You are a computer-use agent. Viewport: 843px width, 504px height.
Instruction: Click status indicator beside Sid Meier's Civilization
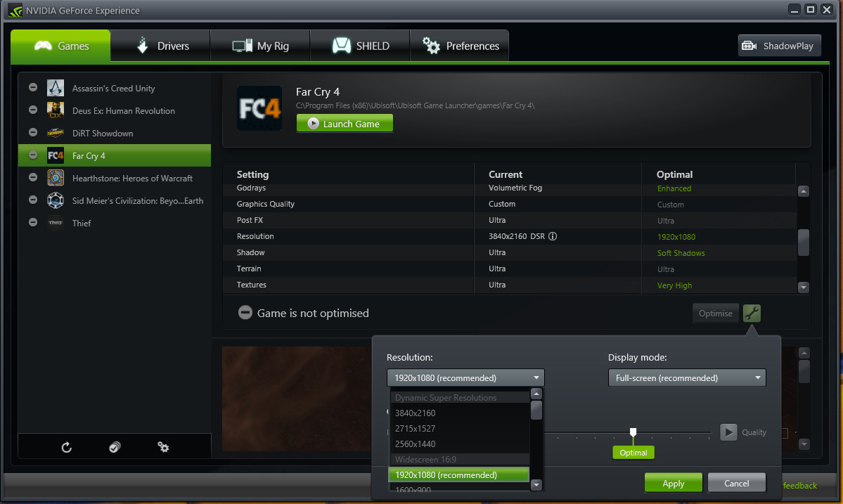point(33,200)
